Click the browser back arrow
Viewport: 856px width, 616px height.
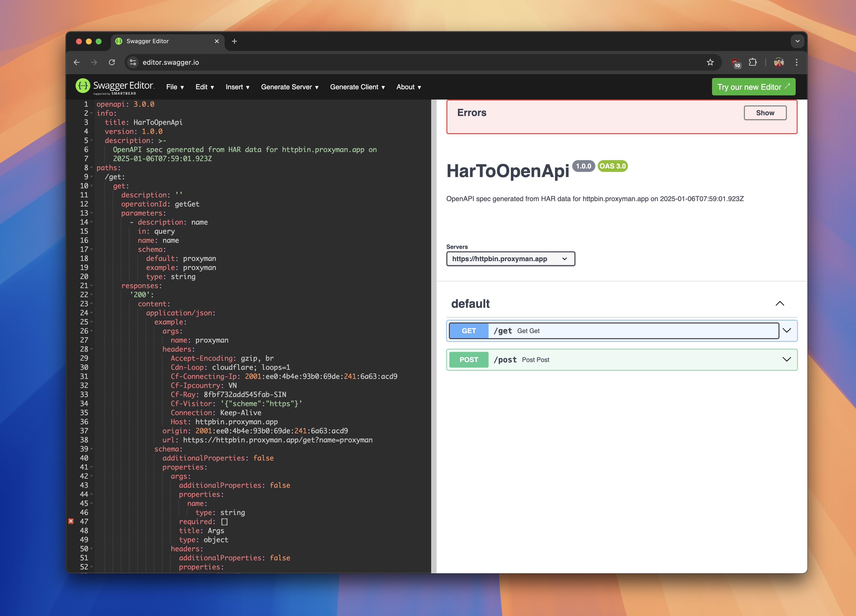click(x=77, y=62)
